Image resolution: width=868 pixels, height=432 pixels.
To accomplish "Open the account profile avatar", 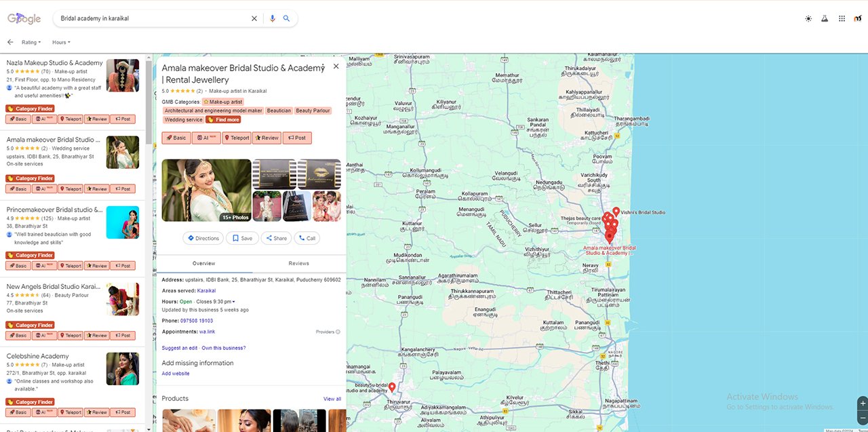I will pyautogui.click(x=858, y=19).
